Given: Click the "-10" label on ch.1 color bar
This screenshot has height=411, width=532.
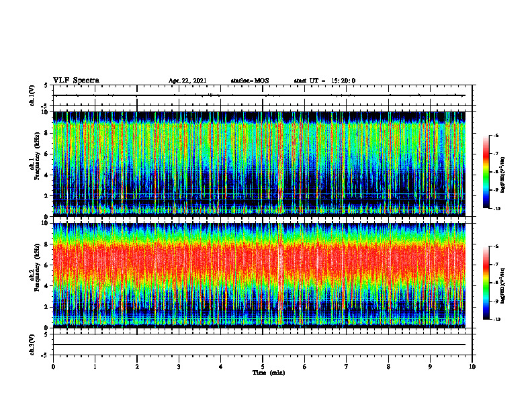Looking at the screenshot, I should pos(496,209).
